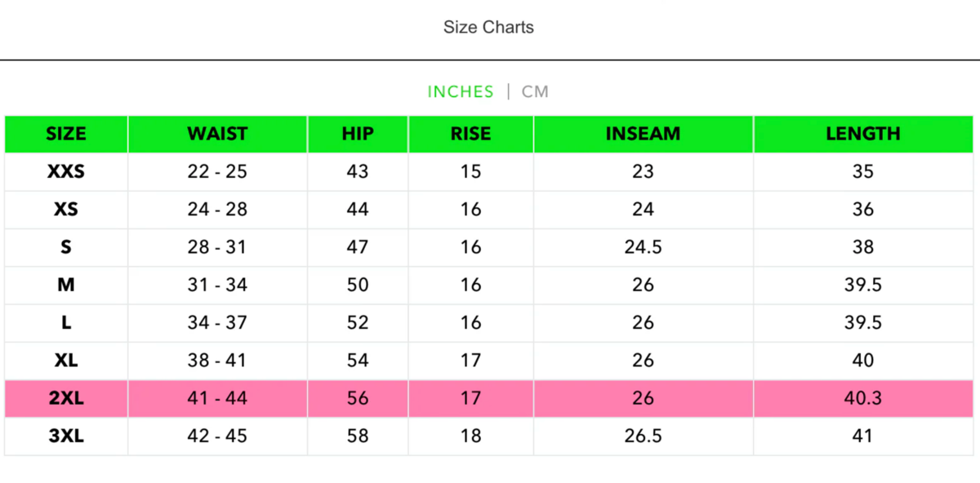Click the LENGTH column header
980x483 pixels.
(862, 134)
